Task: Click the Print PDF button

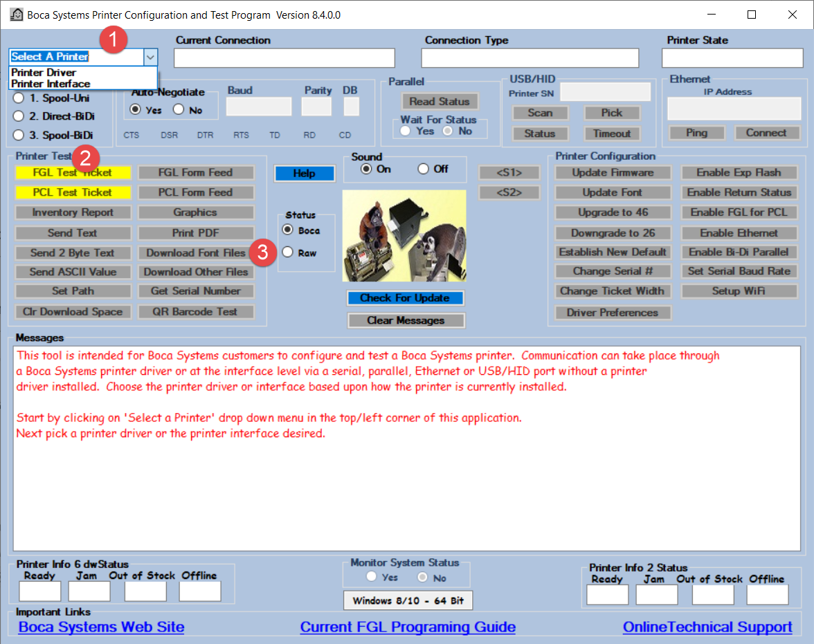Action: (196, 233)
